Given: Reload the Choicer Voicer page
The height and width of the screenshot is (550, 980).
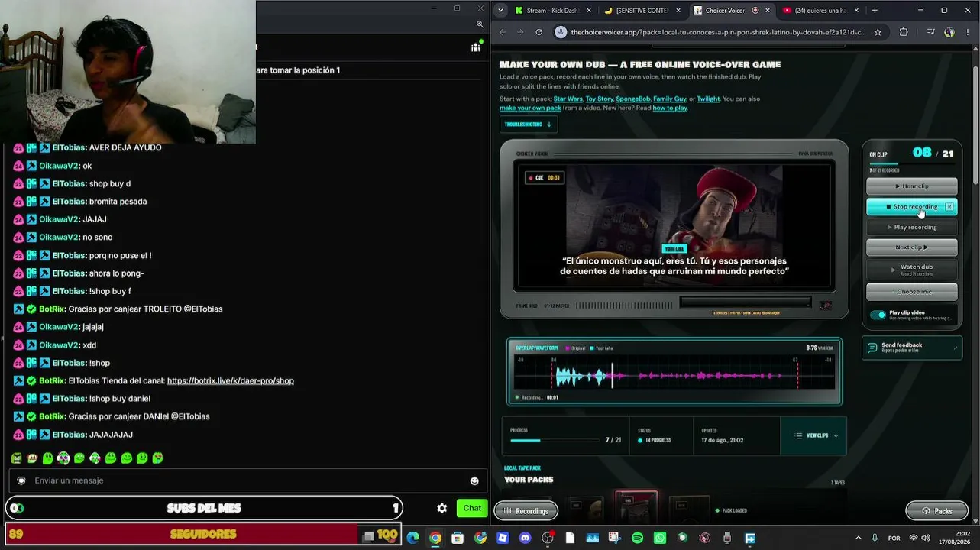Looking at the screenshot, I should tap(539, 32).
